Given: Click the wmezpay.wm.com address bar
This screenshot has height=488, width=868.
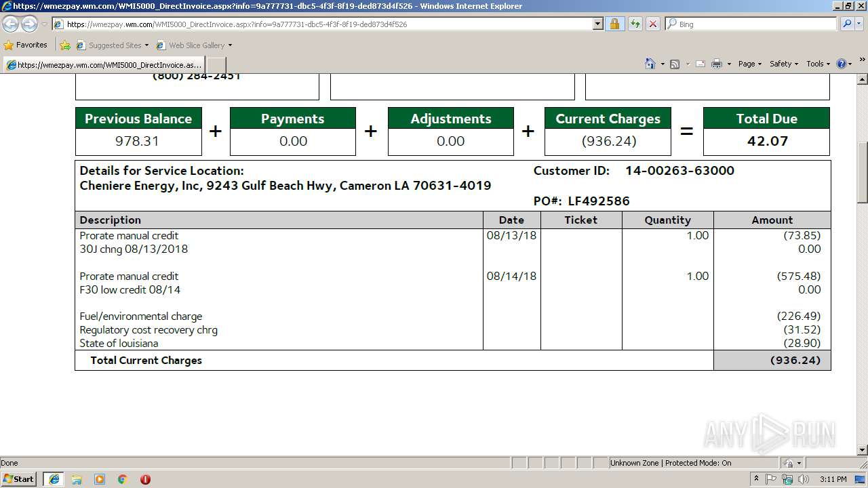Looking at the screenshot, I should 322,24.
